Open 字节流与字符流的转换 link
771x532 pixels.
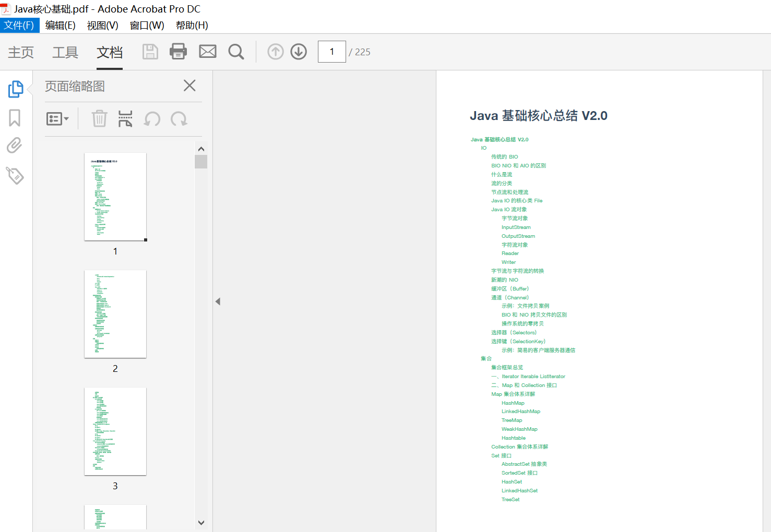coord(517,271)
